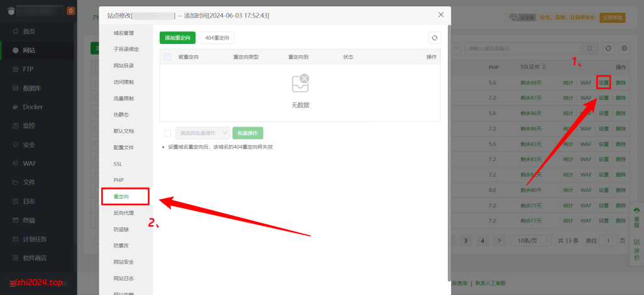Viewport: 644px width, 295px height.
Task: Open the 请选择批量操作 dropdown
Action: tap(203, 133)
